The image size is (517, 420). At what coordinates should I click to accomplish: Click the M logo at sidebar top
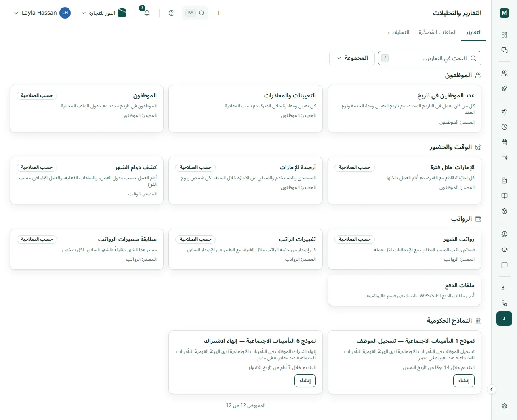504,13
